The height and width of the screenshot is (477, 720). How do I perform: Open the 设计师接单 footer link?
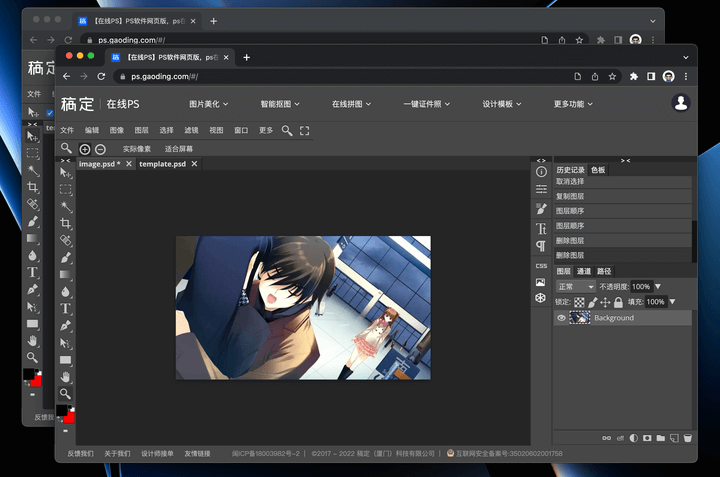point(157,454)
